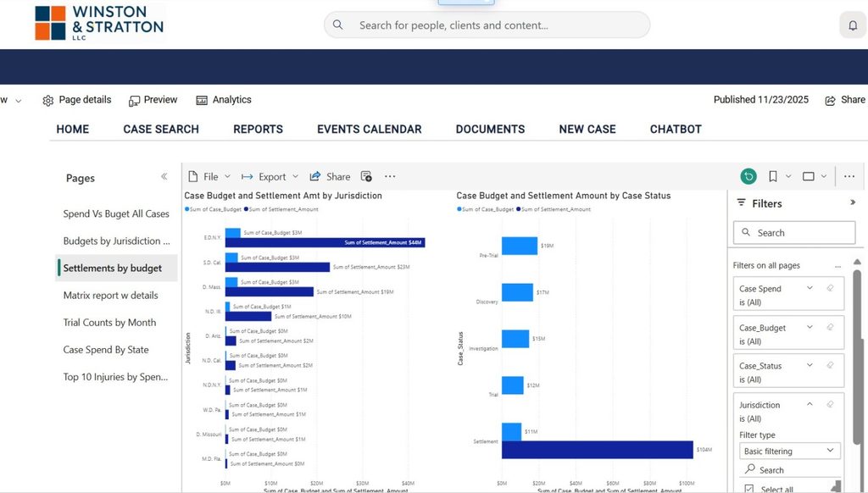The image size is (868, 493).
Task: Collapse the Pages pane with double chevron
Action: [164, 176]
